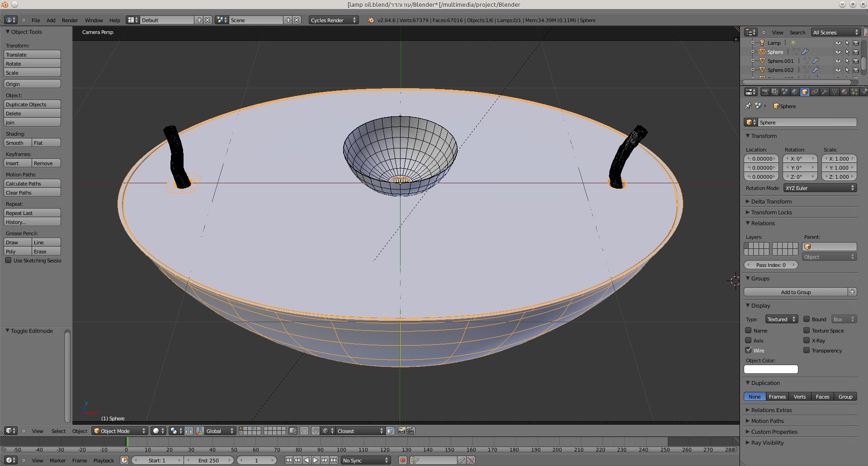Click the Smooth shading button
868x466 pixels.
click(18, 143)
